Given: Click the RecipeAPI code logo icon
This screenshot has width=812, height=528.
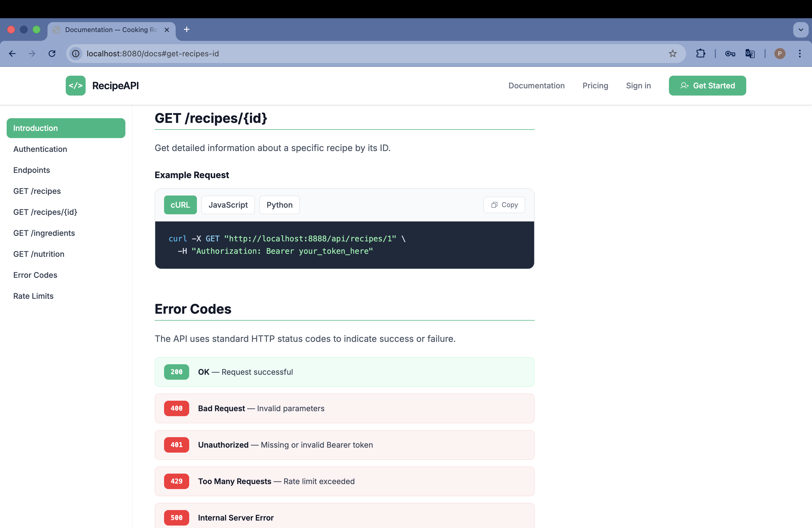Looking at the screenshot, I should tap(75, 86).
